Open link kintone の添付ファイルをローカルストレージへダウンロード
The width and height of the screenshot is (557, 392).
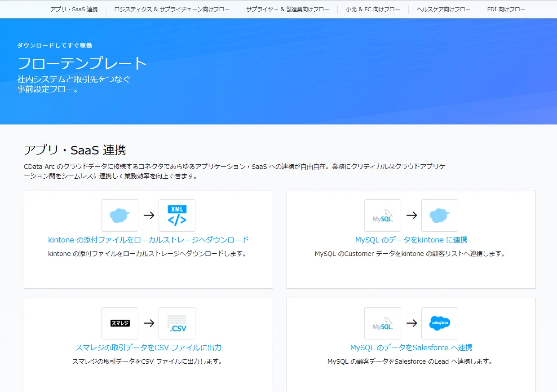tap(148, 240)
